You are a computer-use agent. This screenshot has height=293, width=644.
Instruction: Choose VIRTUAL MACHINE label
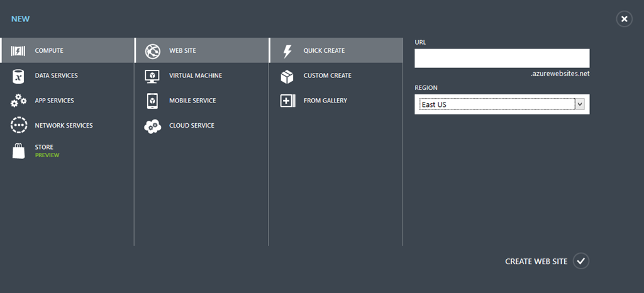coord(196,75)
